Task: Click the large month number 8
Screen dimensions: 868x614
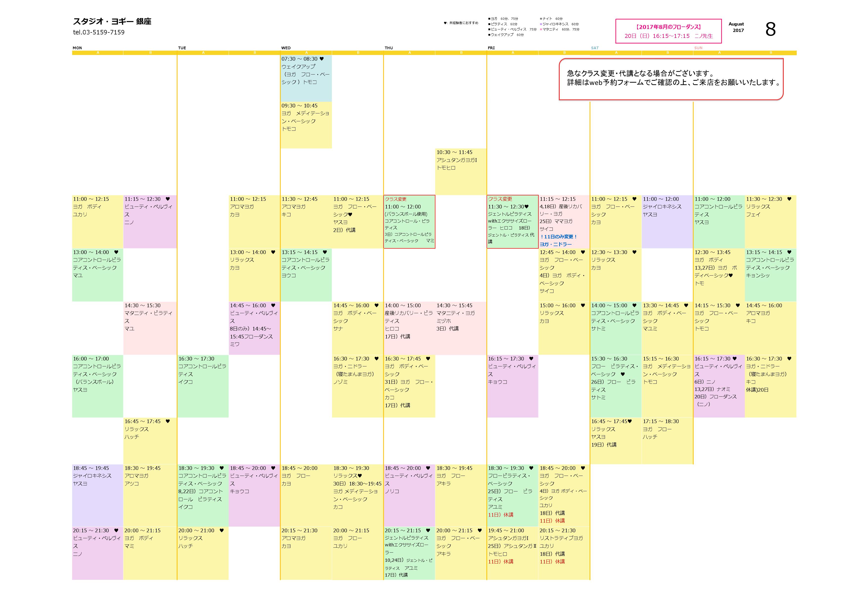Action: coord(771,29)
